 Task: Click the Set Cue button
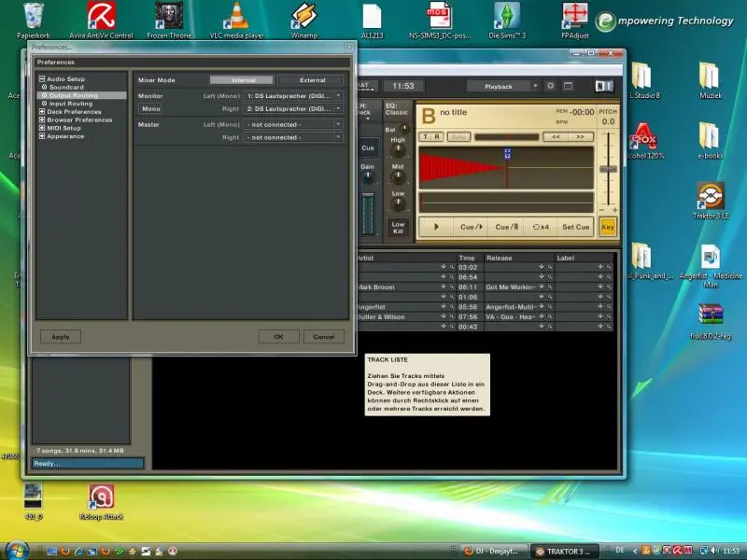tap(575, 227)
